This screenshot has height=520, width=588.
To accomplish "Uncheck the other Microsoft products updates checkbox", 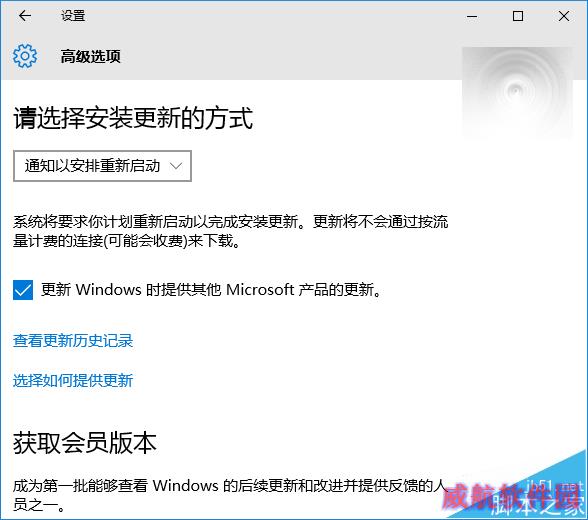I will pos(23,290).
